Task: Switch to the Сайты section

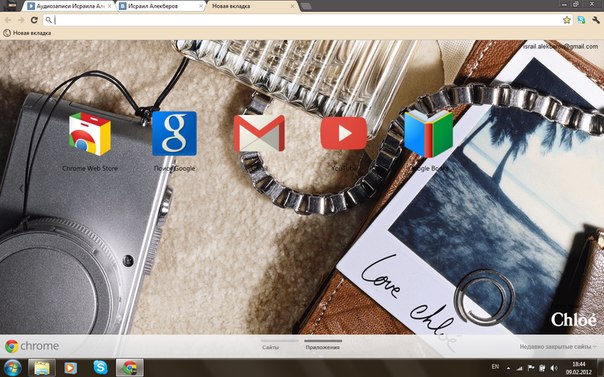Action: 270,347
